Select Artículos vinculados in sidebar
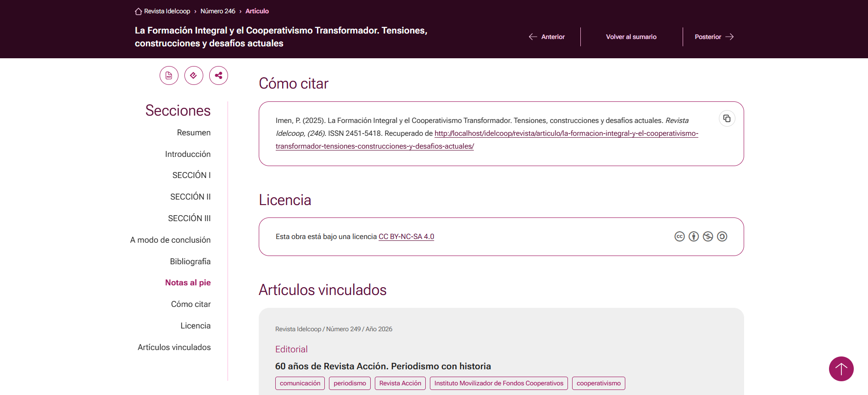The width and height of the screenshot is (868, 395). pos(174,347)
